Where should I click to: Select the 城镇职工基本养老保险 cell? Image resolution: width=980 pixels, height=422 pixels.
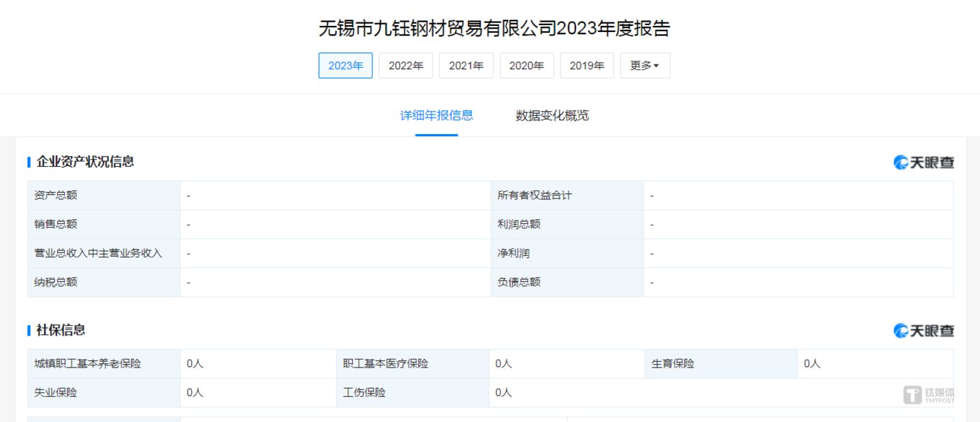tap(88, 363)
